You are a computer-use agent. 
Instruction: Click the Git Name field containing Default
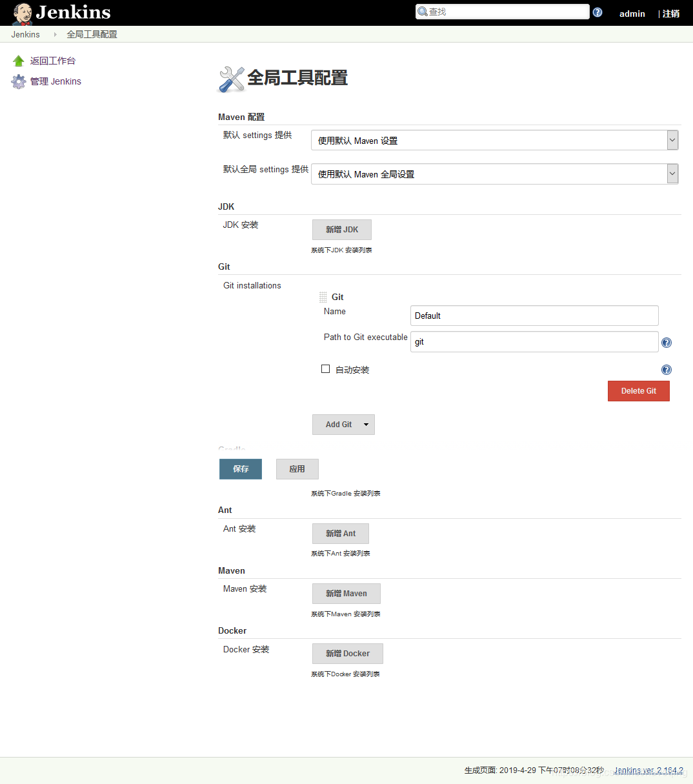(x=534, y=316)
